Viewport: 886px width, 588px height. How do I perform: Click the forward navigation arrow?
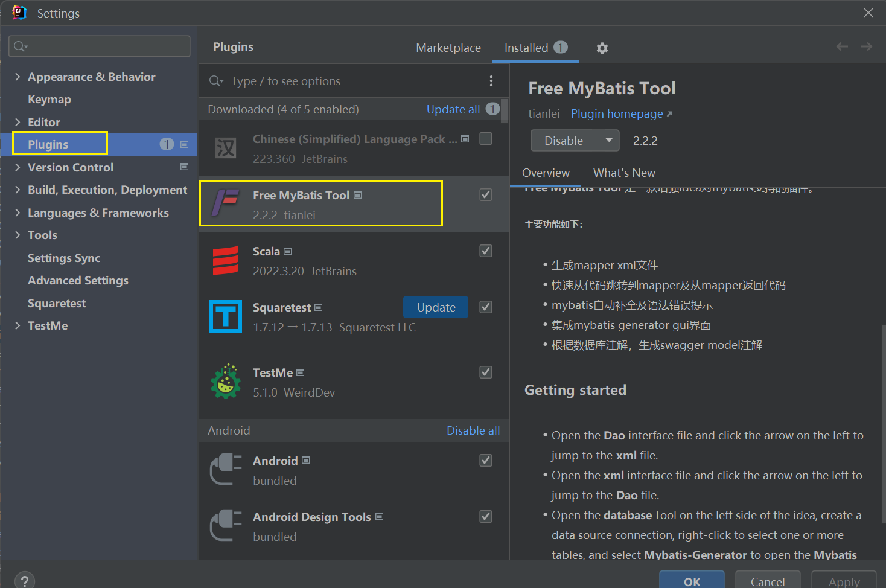point(866,46)
